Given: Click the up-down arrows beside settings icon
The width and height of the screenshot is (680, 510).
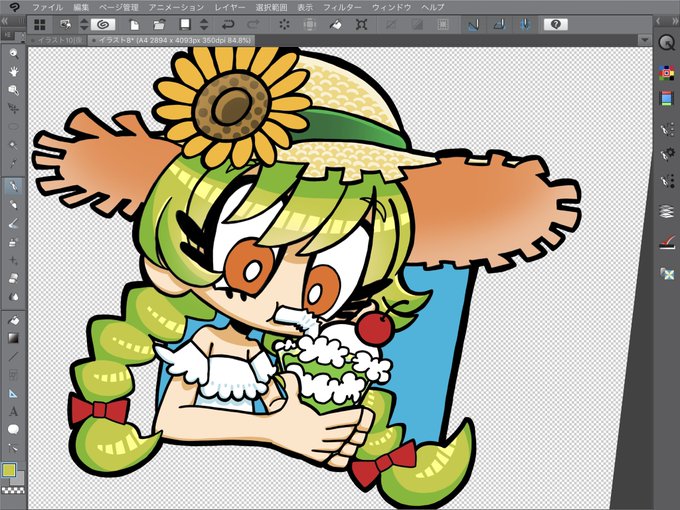Looking at the screenshot, I should click(84, 25).
